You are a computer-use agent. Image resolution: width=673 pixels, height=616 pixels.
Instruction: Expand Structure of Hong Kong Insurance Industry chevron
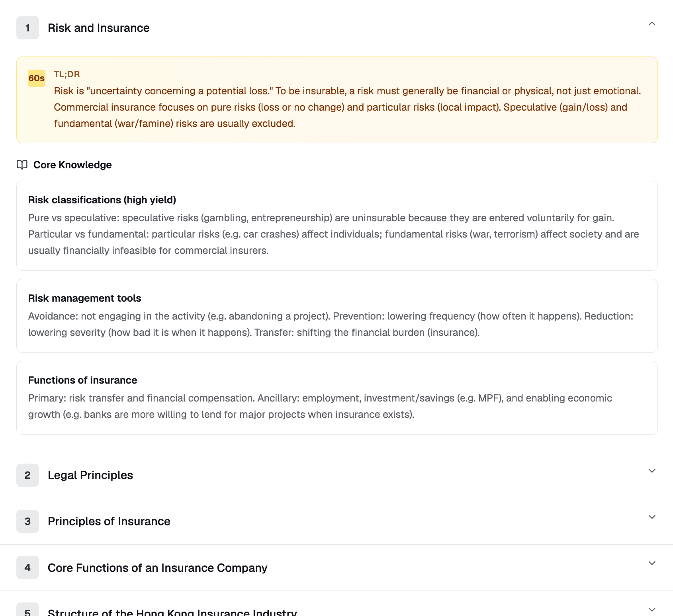[652, 609]
